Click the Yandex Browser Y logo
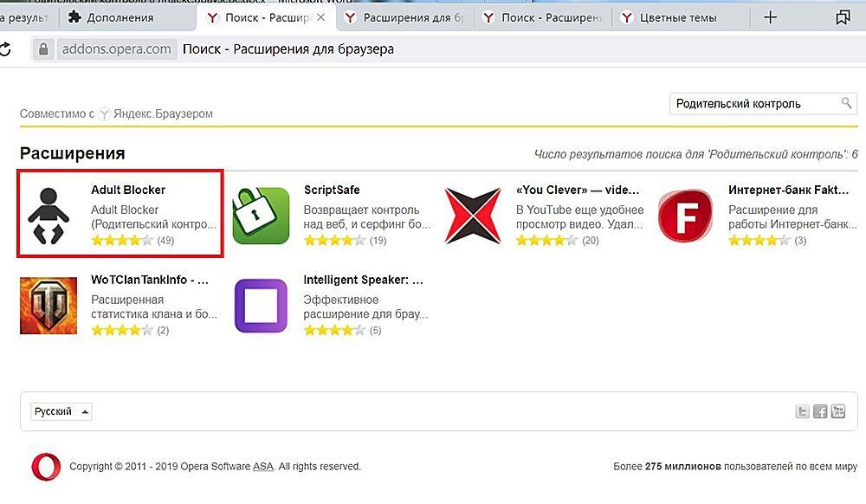 click(x=104, y=114)
